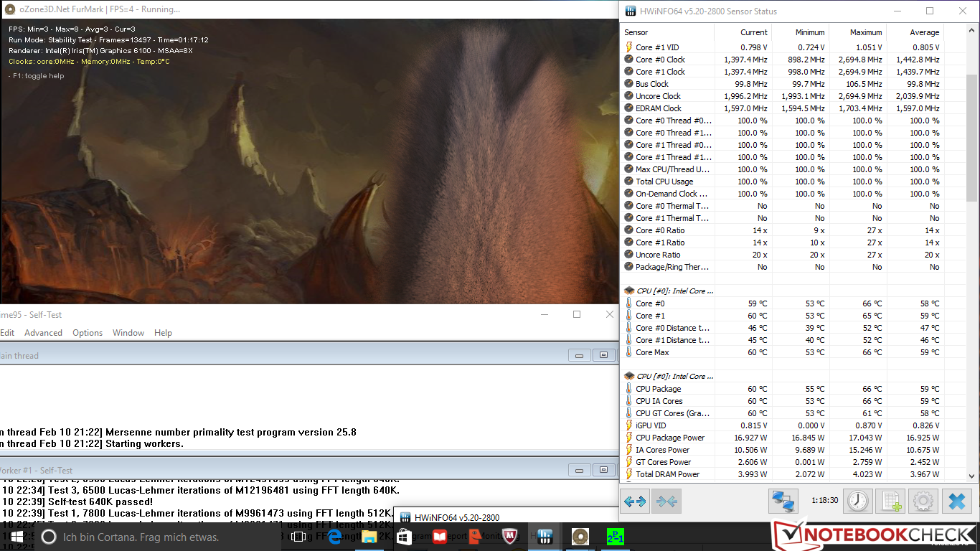Click the 0.798 V current value
Screen dimensions: 980x551
click(x=753, y=47)
